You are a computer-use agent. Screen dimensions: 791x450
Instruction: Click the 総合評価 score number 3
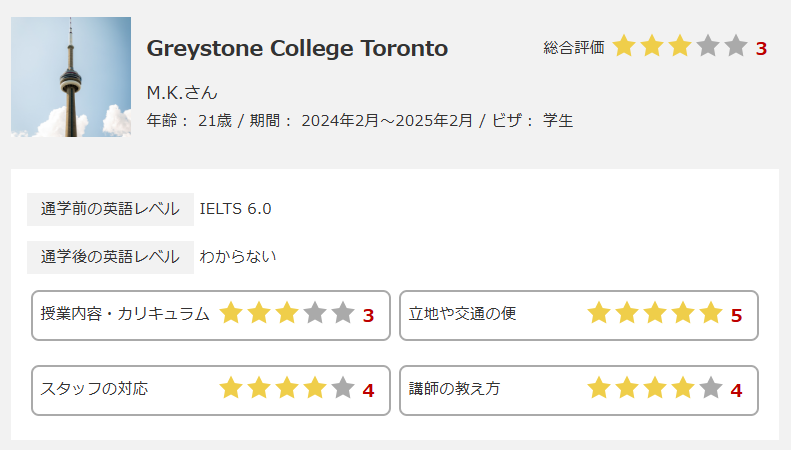(x=761, y=48)
